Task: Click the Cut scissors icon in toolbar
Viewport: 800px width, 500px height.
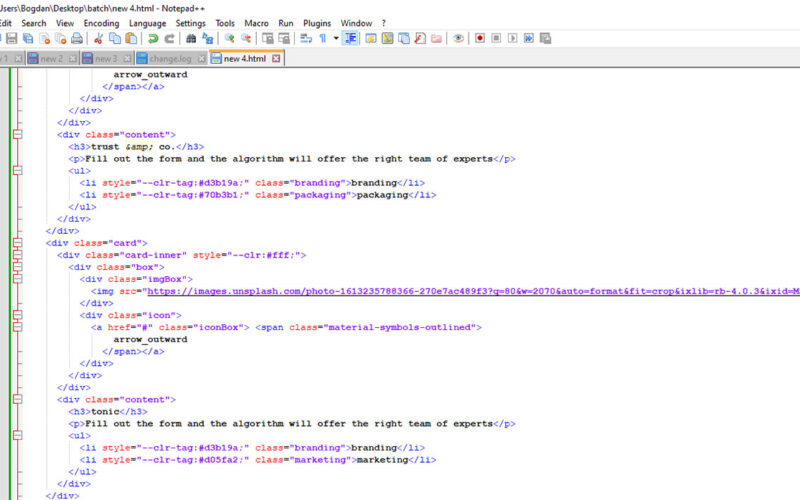Action: tap(98, 38)
